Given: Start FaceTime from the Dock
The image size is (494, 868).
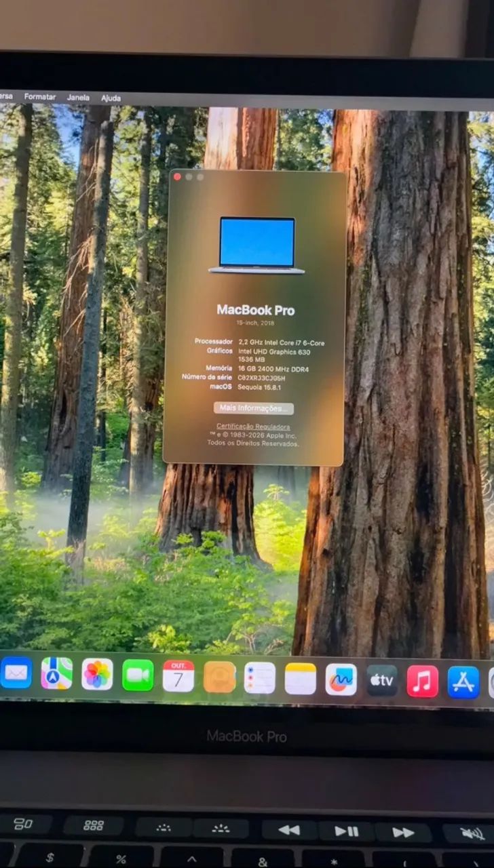Looking at the screenshot, I should [x=138, y=675].
